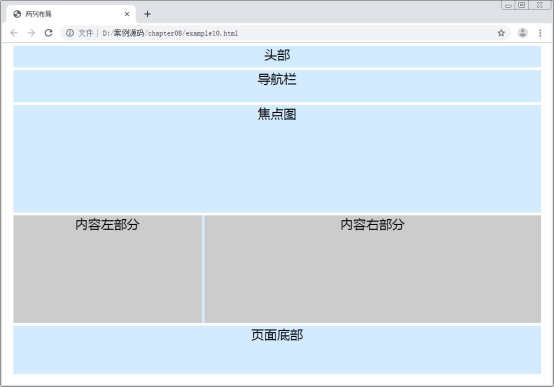
Task: Click the site information icon in address bar
Action: 70,33
